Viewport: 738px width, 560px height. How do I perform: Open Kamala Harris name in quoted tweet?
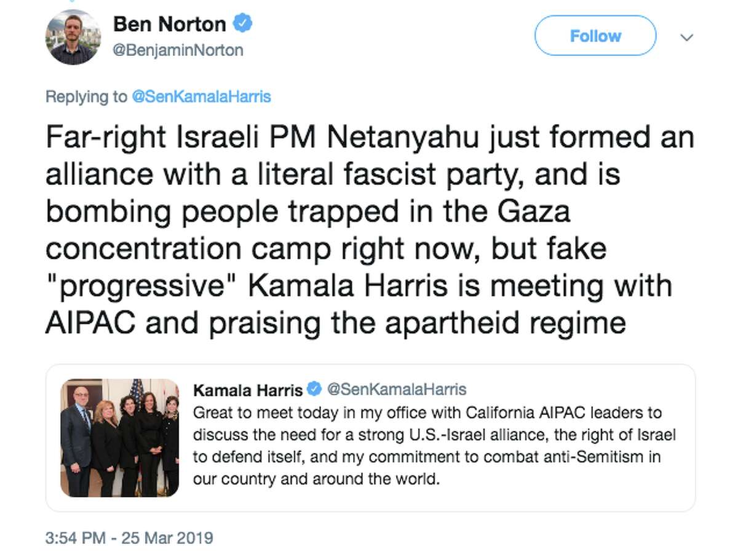(248, 390)
